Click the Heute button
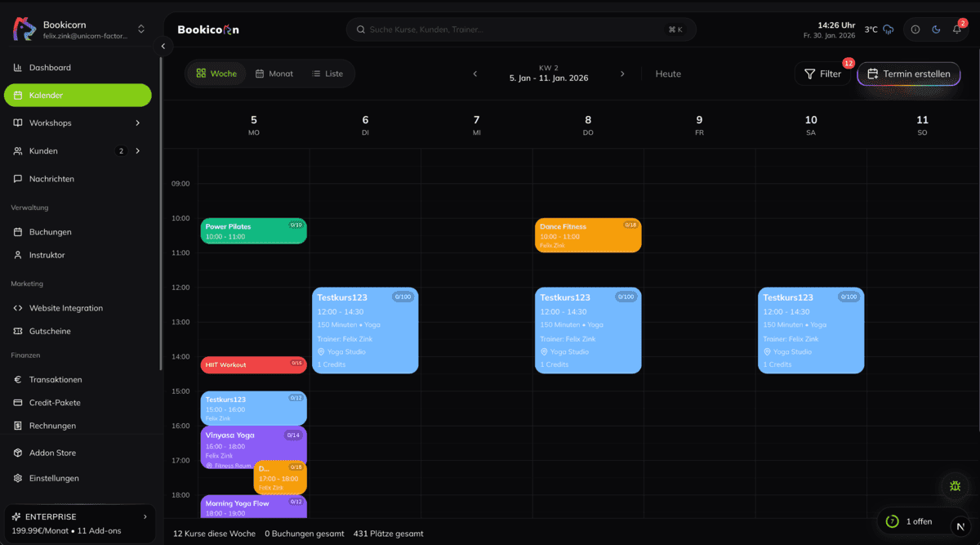Image resolution: width=980 pixels, height=545 pixels. (668, 74)
